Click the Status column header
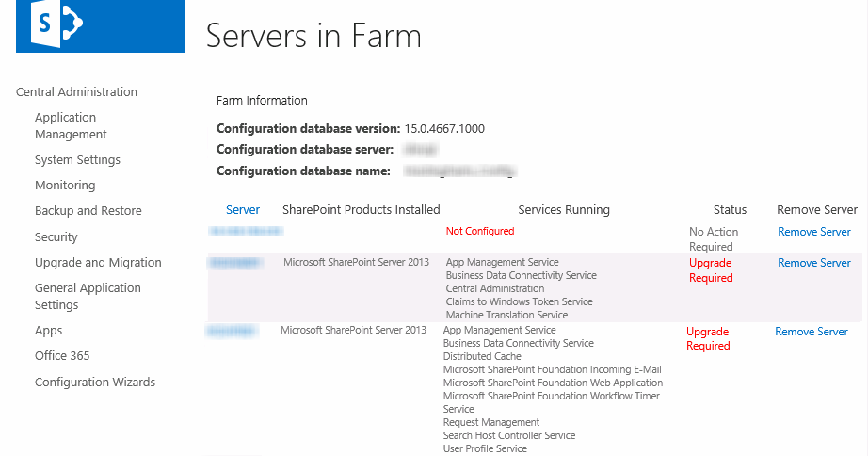This screenshot has width=868, height=456. 730,210
